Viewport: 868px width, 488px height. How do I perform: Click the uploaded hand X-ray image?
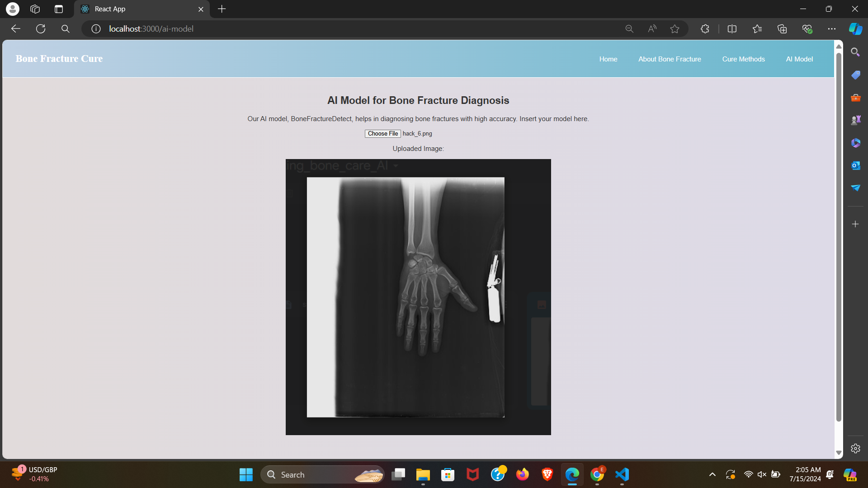point(418,297)
